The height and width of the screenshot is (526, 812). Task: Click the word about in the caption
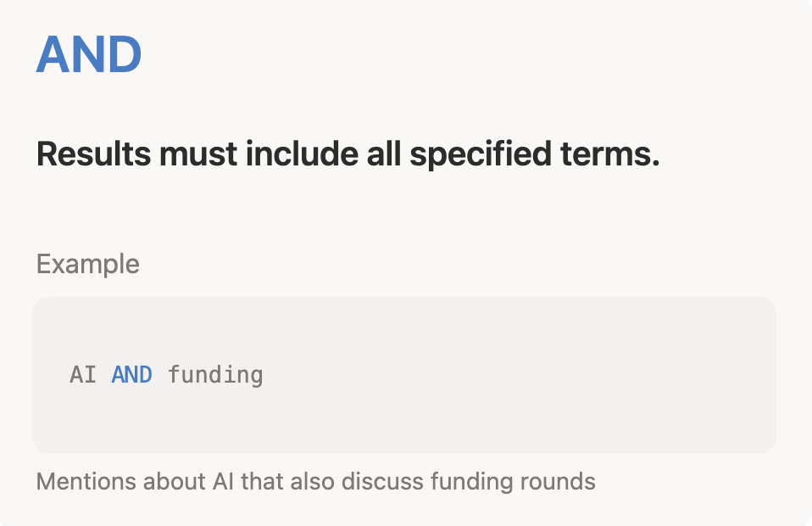pyautogui.click(x=172, y=482)
